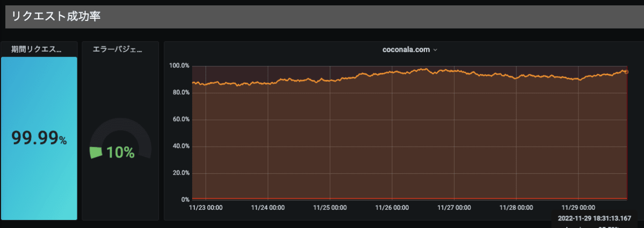Image resolution: width=644 pixels, height=228 pixels.
Task: Click the 11/26 00:00 x-axis label
Action: [392, 207]
